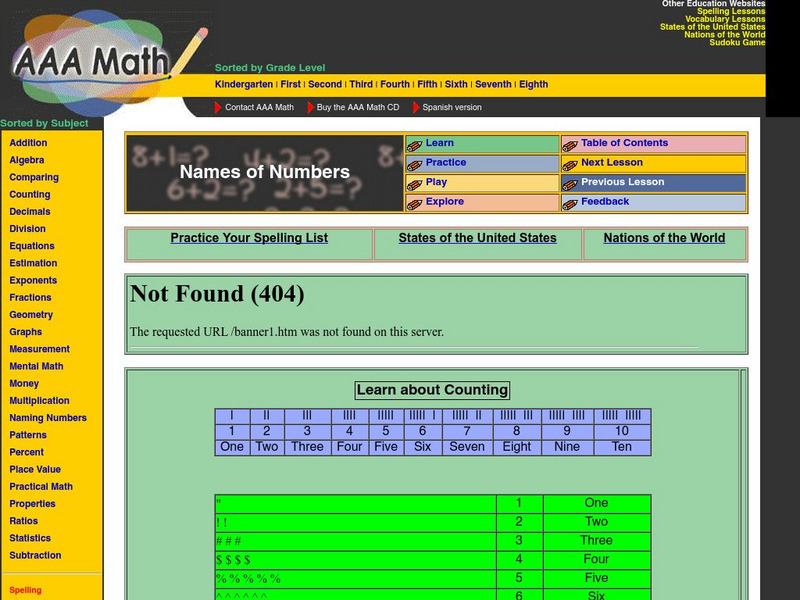This screenshot has height=600, width=800.
Task: Open the Geometry subject
Action: (x=31, y=315)
